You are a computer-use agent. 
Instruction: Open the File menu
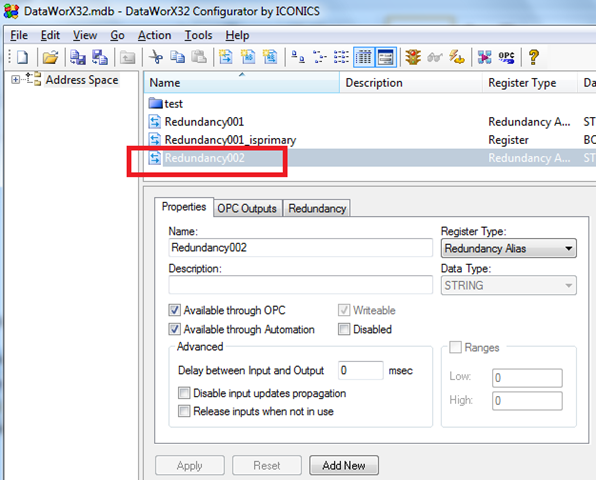[x=19, y=35]
